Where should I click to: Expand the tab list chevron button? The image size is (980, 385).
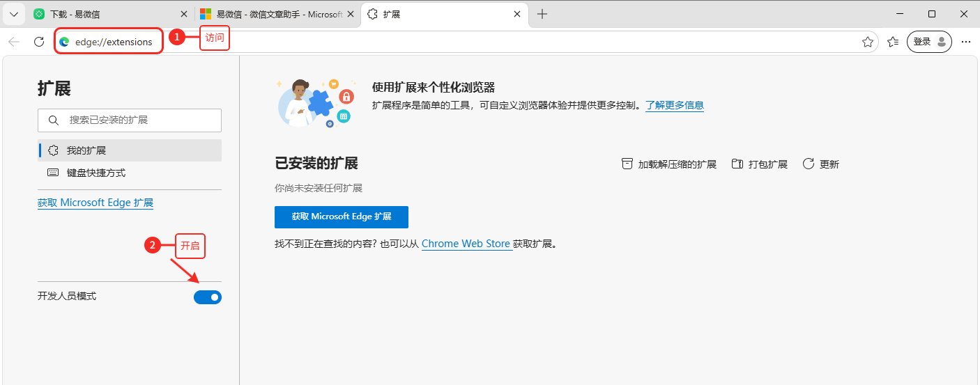(x=13, y=14)
